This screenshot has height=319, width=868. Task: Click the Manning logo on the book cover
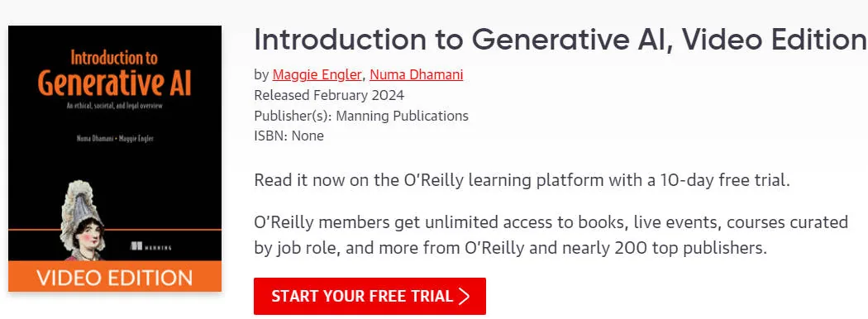click(x=150, y=247)
